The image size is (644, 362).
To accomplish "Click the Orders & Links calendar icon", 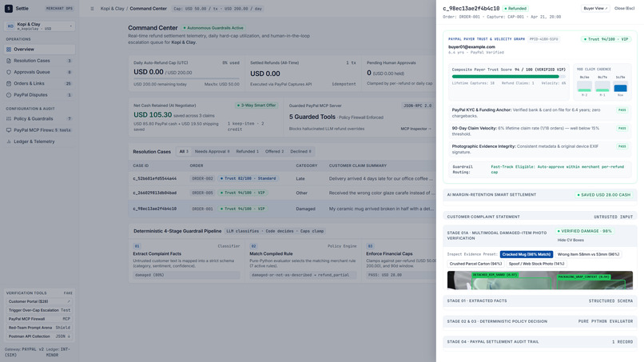I will pyautogui.click(x=9, y=83).
